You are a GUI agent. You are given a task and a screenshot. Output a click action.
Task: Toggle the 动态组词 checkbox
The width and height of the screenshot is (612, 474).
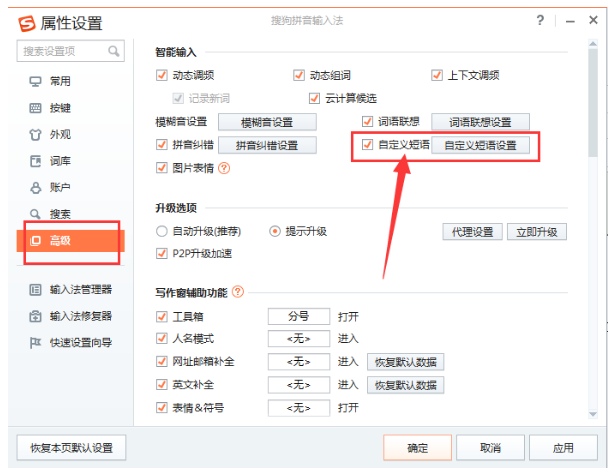click(299, 75)
